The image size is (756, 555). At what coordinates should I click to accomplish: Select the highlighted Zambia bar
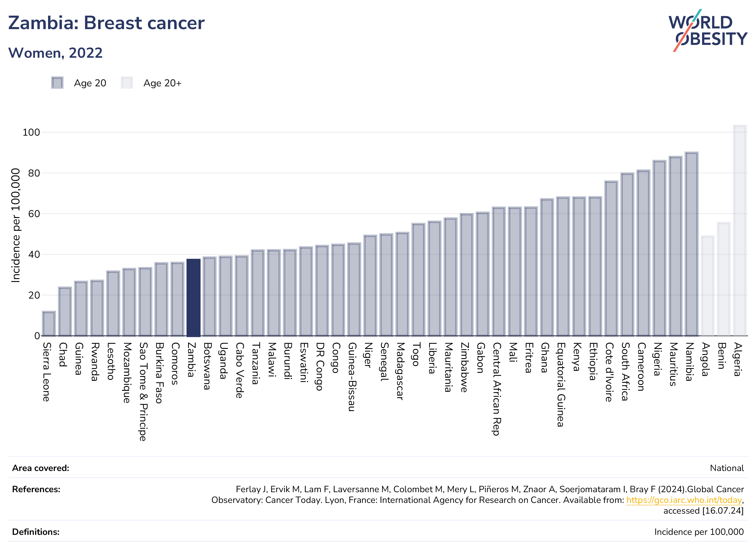click(193, 297)
